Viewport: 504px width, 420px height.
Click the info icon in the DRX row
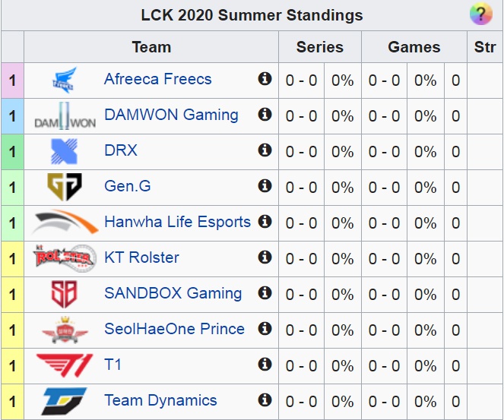coord(265,150)
